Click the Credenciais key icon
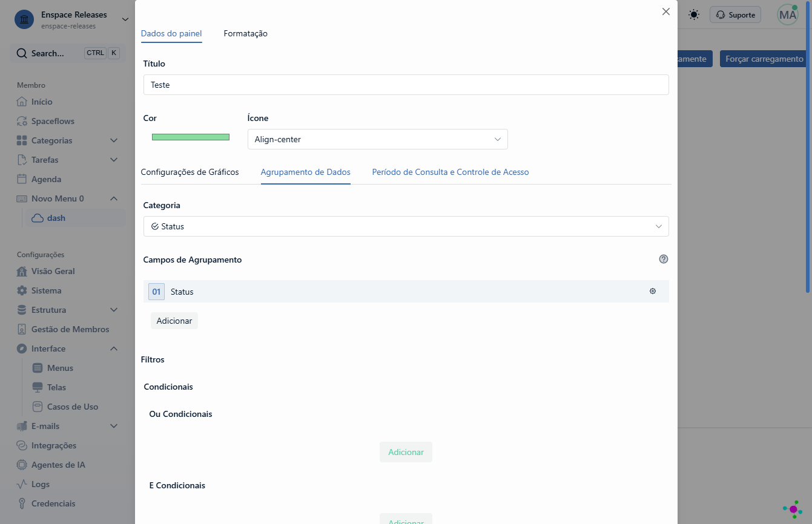The width and height of the screenshot is (812, 524). click(22, 503)
